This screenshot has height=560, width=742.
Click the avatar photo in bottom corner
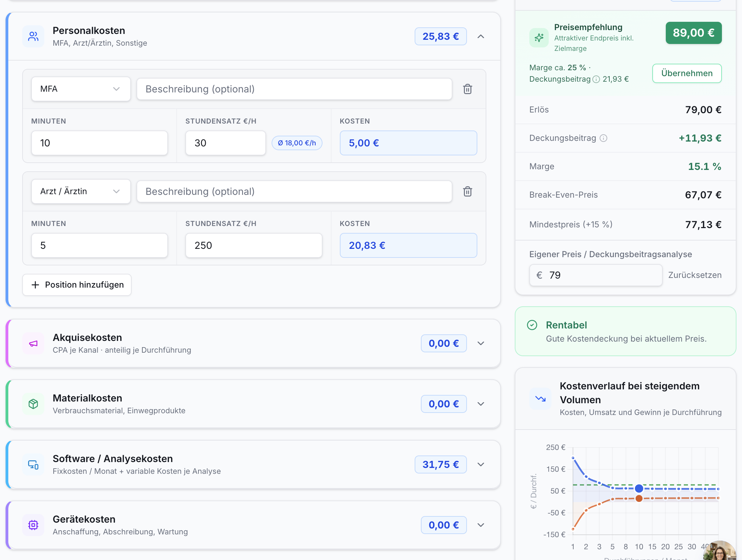(720, 551)
